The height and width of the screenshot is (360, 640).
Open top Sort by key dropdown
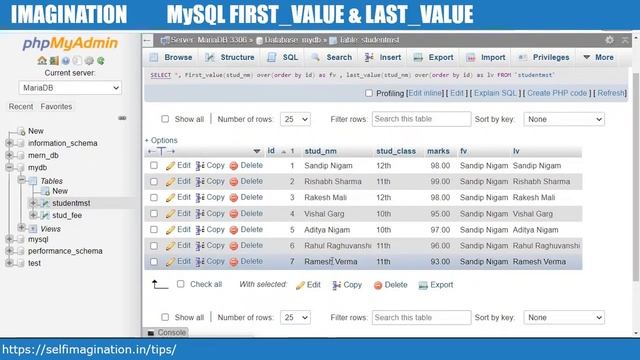[x=564, y=119]
